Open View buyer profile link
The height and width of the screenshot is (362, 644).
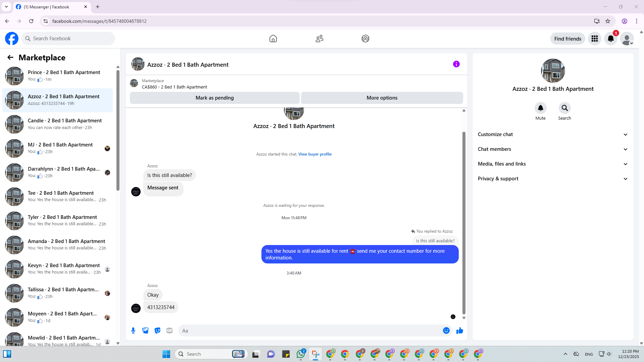click(315, 154)
